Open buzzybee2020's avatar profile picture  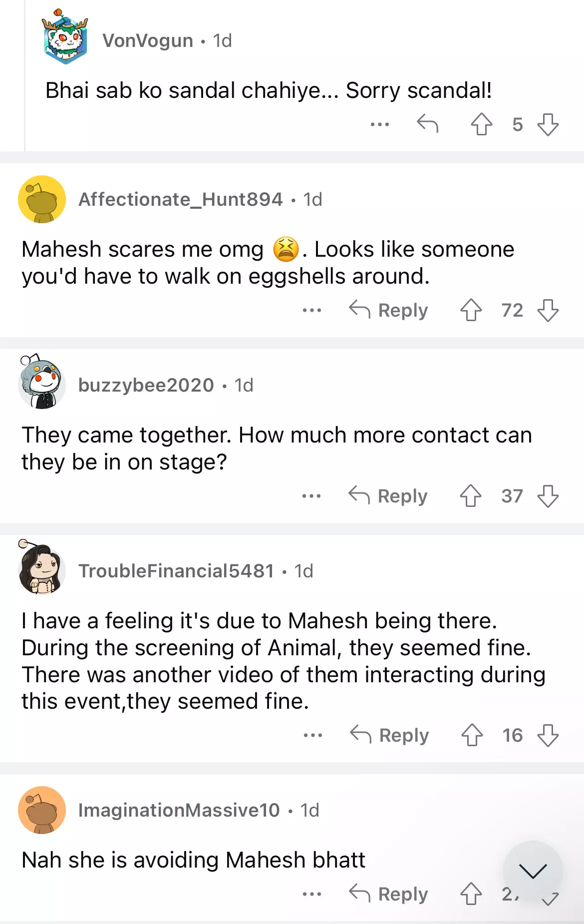click(x=42, y=384)
